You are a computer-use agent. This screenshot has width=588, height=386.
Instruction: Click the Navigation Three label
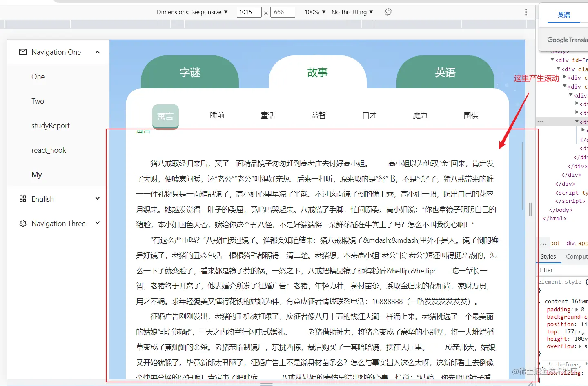click(x=58, y=224)
